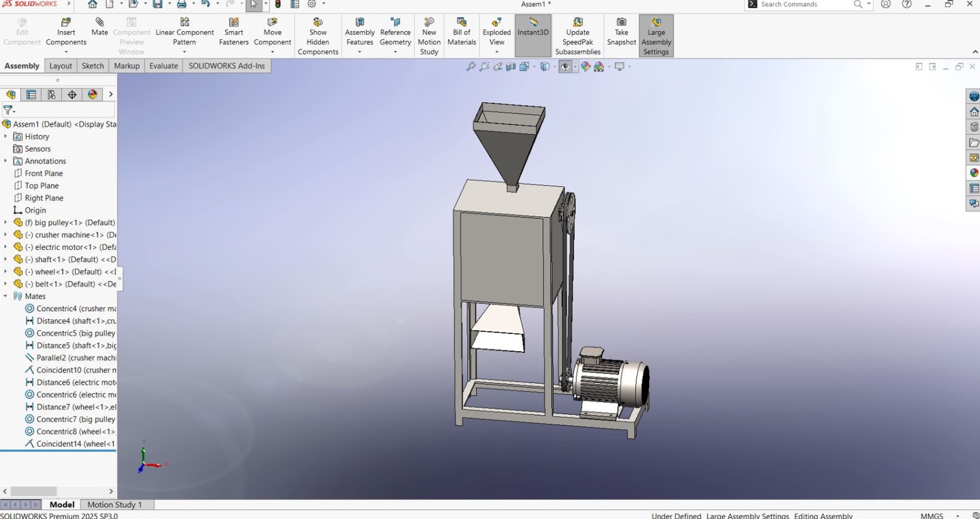Select Move Component tool
The height and width of the screenshot is (519, 980).
273,32
